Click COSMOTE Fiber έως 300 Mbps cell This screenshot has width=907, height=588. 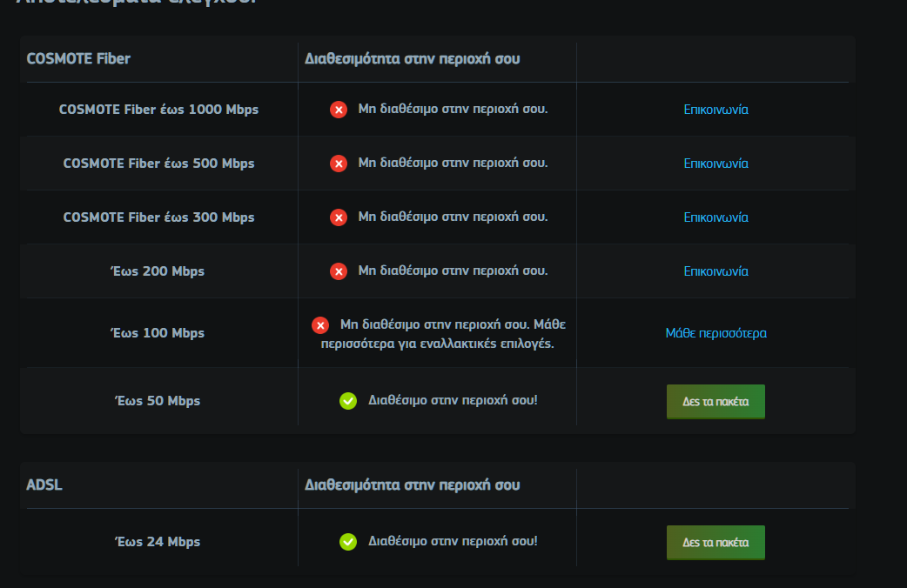point(159,217)
